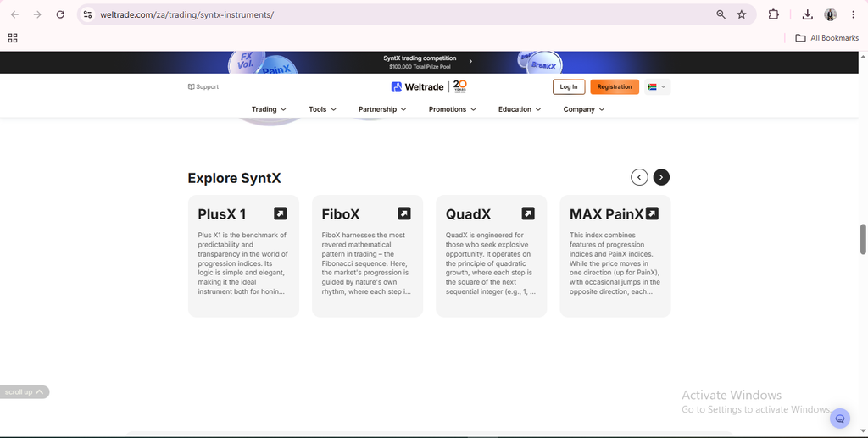Advance the SyntX competition banner arrow
Screen dimensions: 868x438
(470, 61)
